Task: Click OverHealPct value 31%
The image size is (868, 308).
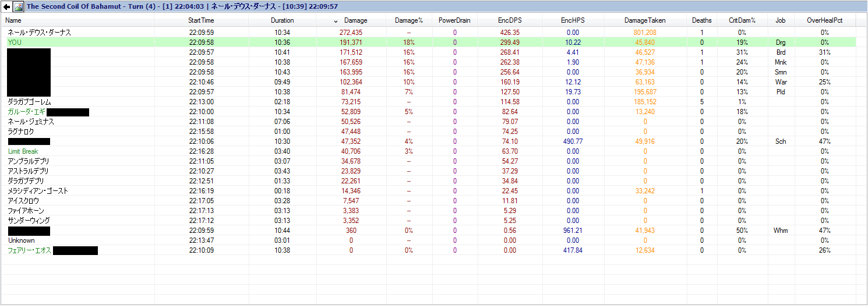Action: (825, 52)
